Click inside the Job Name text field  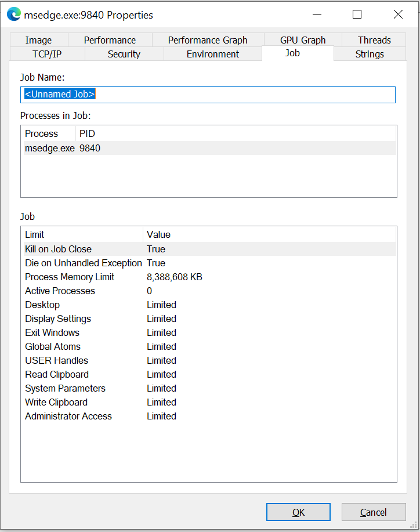click(174, 94)
